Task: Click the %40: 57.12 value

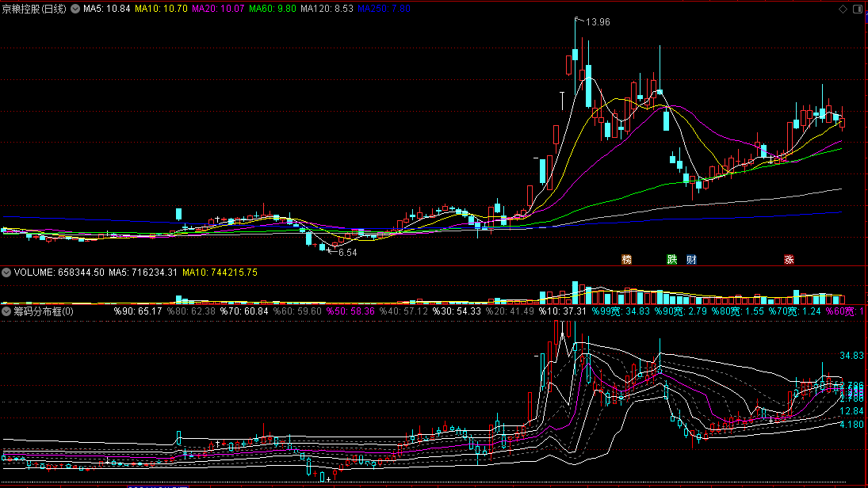Action: coord(403,311)
